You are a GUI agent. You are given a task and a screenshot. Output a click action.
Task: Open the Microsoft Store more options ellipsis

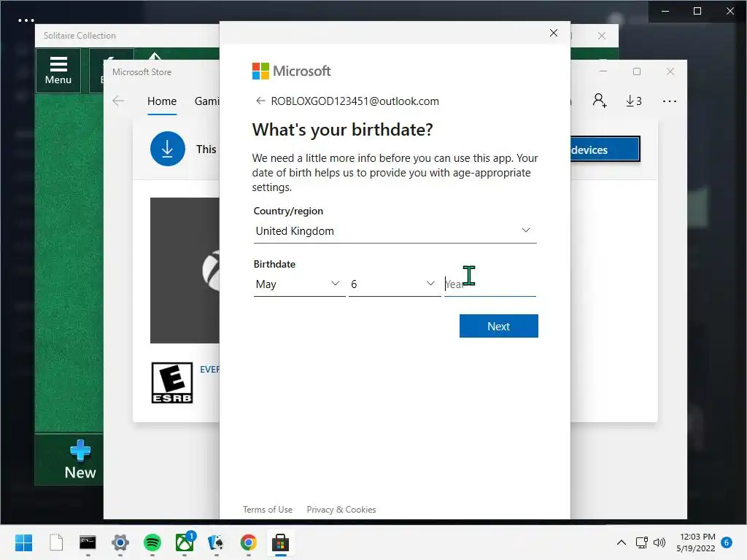[670, 101]
